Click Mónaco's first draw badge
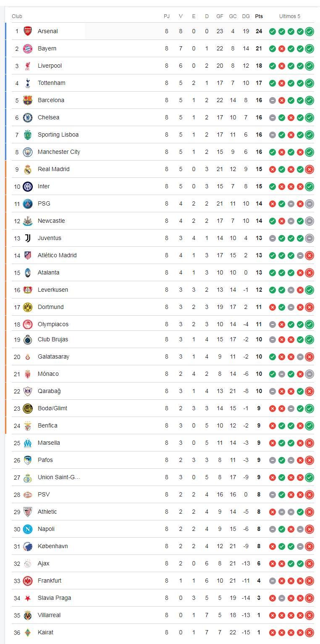The image size is (320, 644). coord(281,374)
